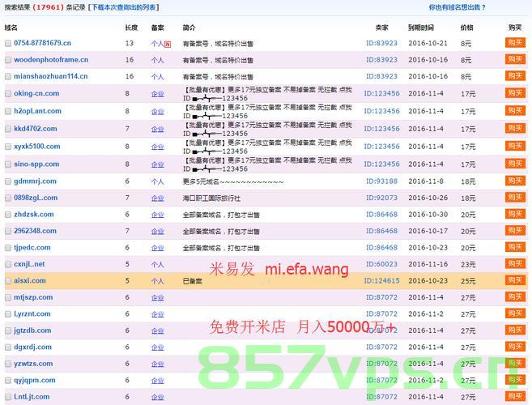
Task: Open domain 0898zgL.com
Action: point(36,198)
